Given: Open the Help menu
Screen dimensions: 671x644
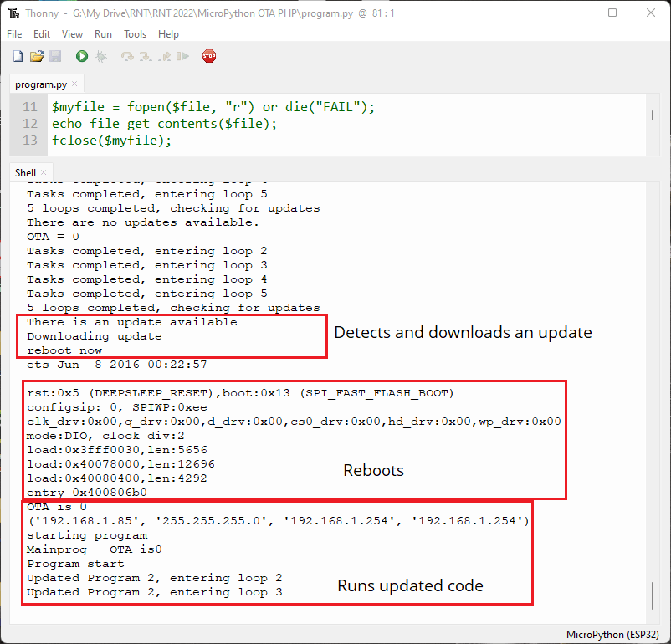Looking at the screenshot, I should pos(168,34).
